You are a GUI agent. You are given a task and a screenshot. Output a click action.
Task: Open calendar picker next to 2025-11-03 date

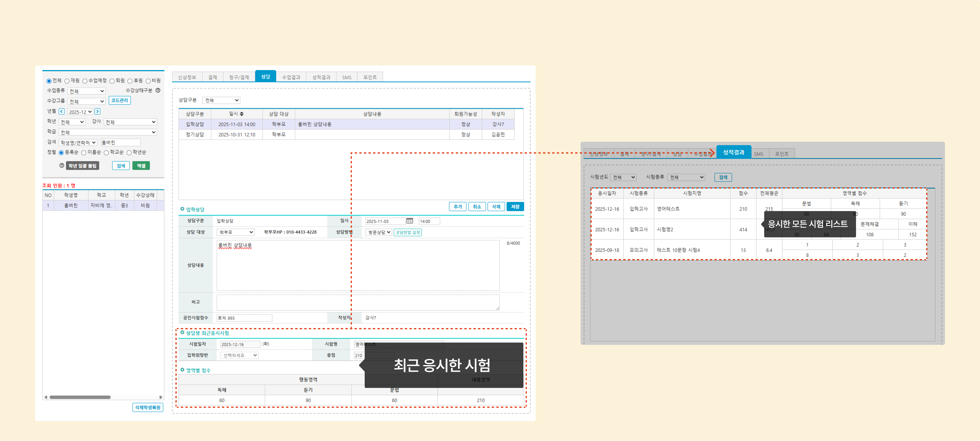coord(409,221)
